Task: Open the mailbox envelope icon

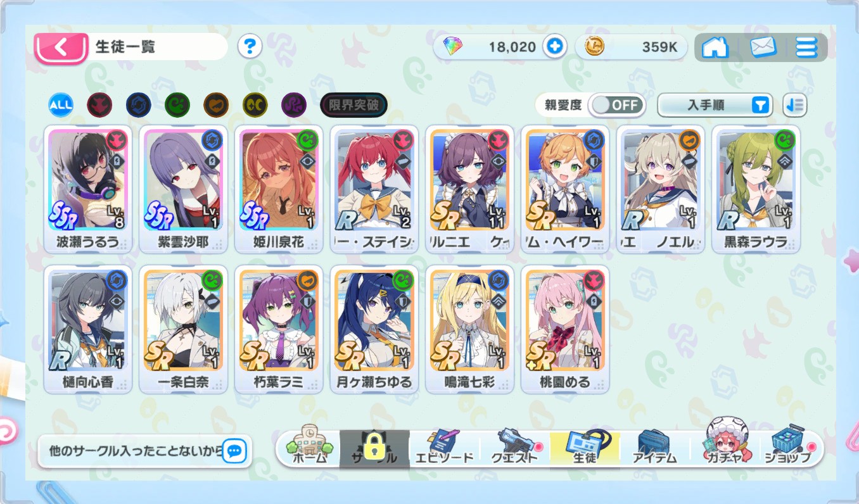Action: coord(763,47)
